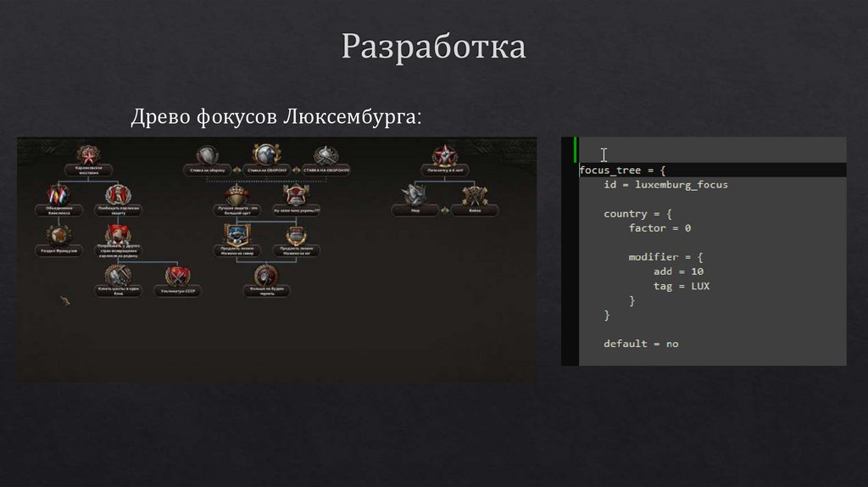
Task: Click the red star five-year plan icon
Action: (444, 155)
